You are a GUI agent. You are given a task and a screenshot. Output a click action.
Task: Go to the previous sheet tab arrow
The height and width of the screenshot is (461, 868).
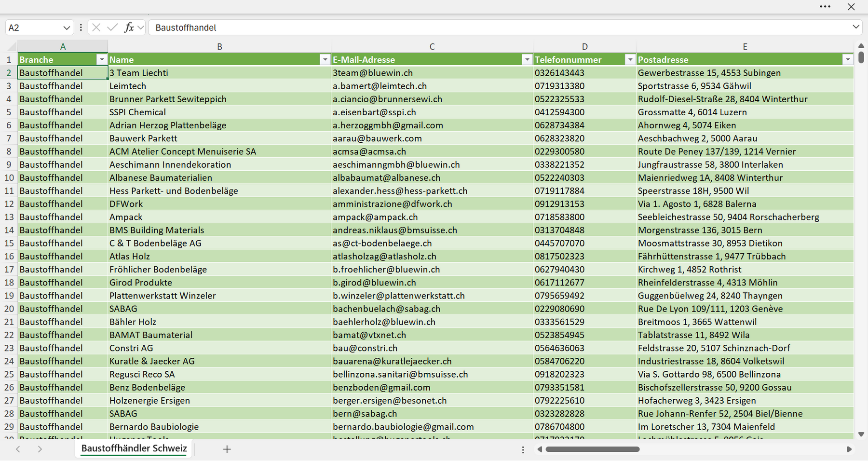point(18,449)
